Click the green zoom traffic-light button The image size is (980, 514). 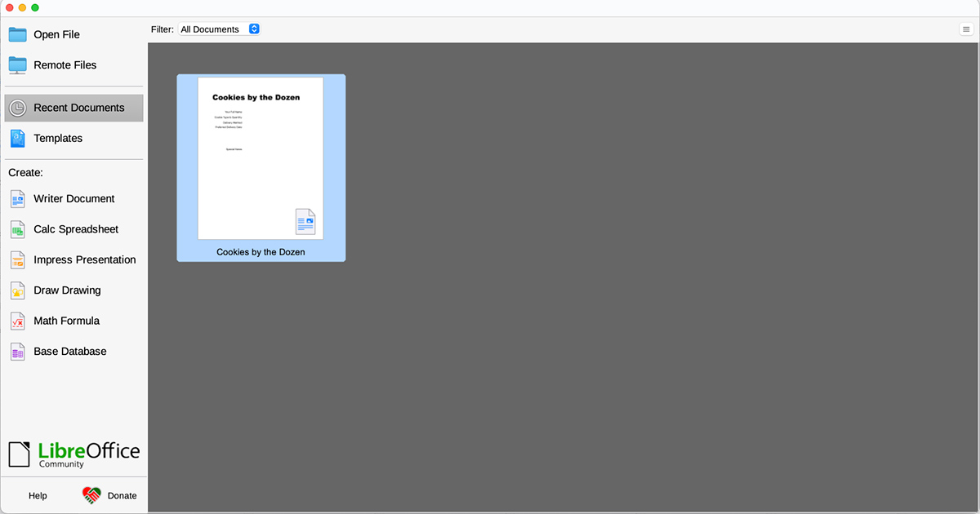point(34,7)
